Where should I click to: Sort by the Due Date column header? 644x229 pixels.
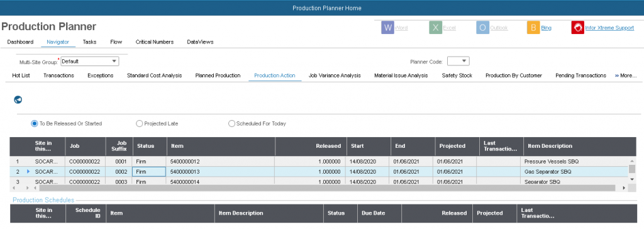click(379, 213)
